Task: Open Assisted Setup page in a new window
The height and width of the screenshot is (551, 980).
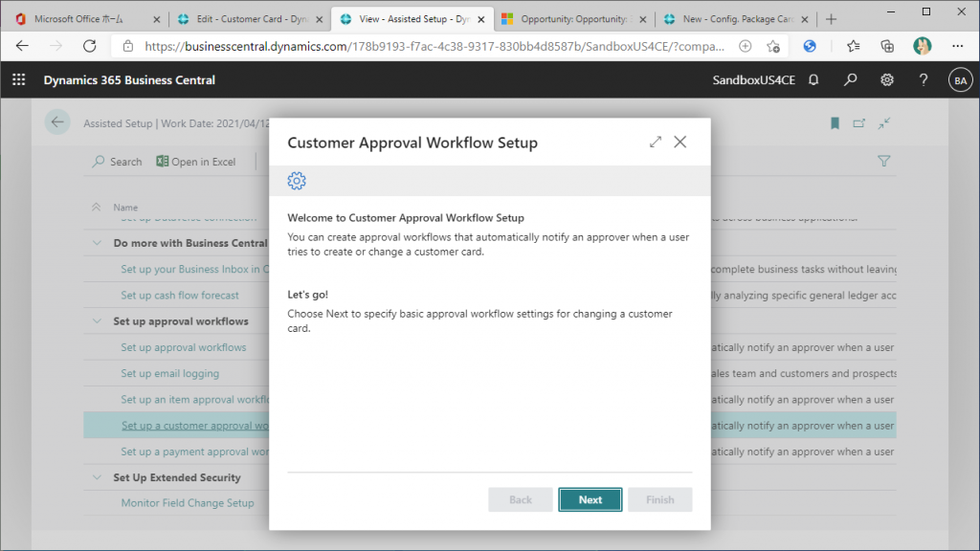Action: [858, 123]
